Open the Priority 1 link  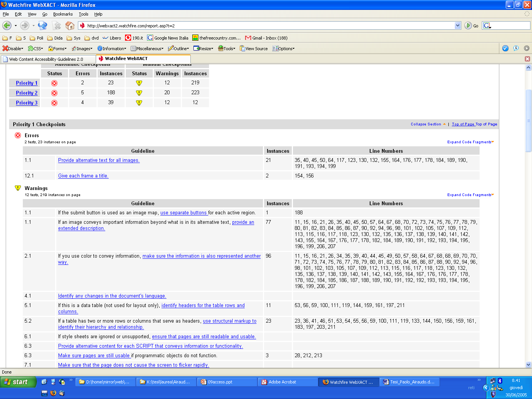[27, 83]
